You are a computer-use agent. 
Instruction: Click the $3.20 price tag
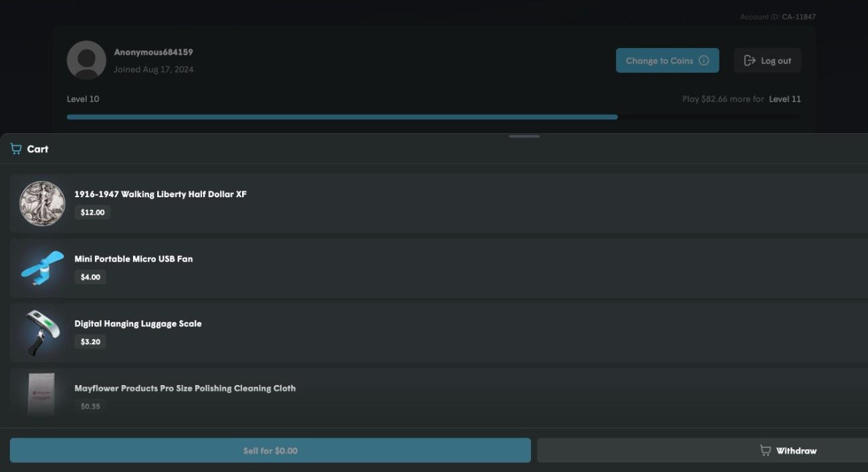(90, 342)
